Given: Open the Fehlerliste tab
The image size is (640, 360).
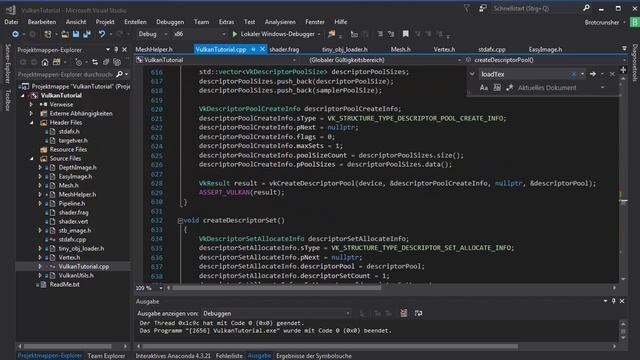Looking at the screenshot, I should 229,356.
